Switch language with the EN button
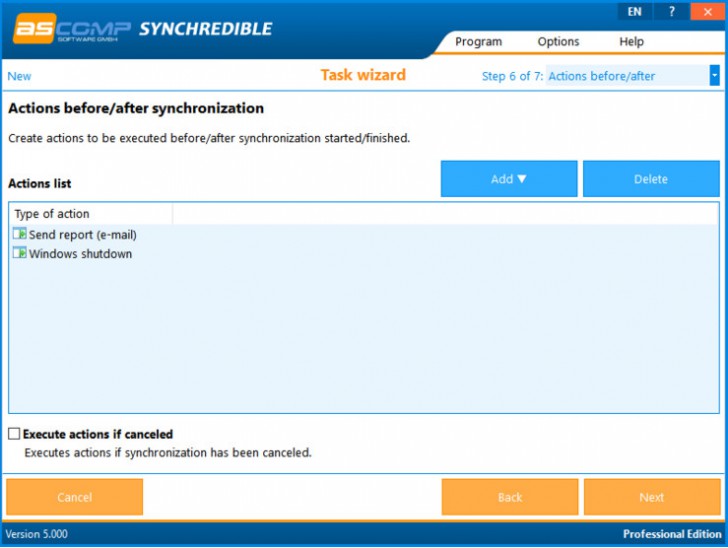728x548 pixels. pyautogui.click(x=635, y=12)
